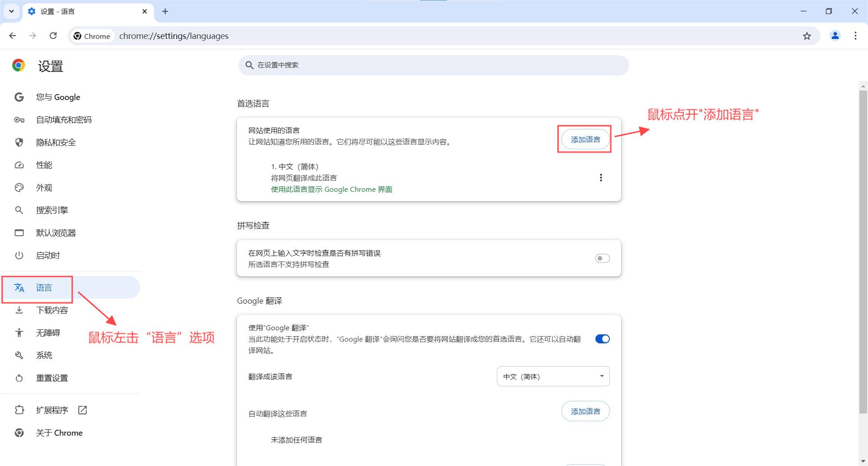Screen dimensions: 868x466
Task: Open 下载内容 settings section
Action: pyautogui.click(x=52, y=310)
